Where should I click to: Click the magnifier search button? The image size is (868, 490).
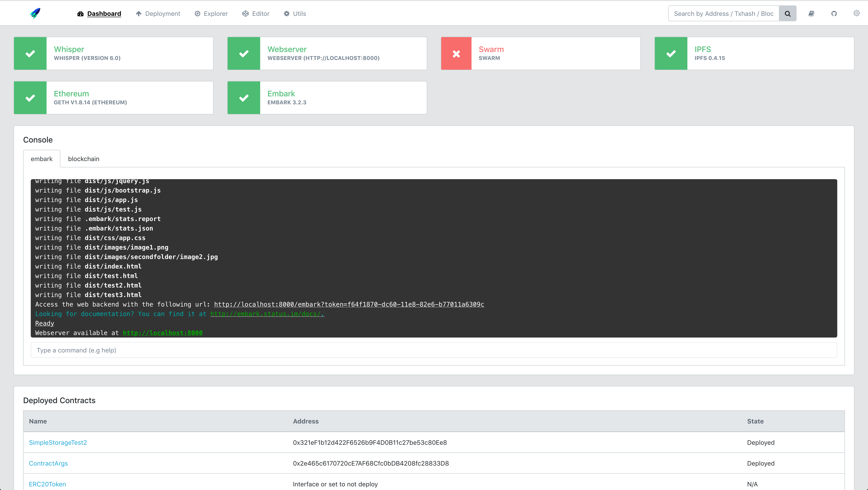coord(788,14)
